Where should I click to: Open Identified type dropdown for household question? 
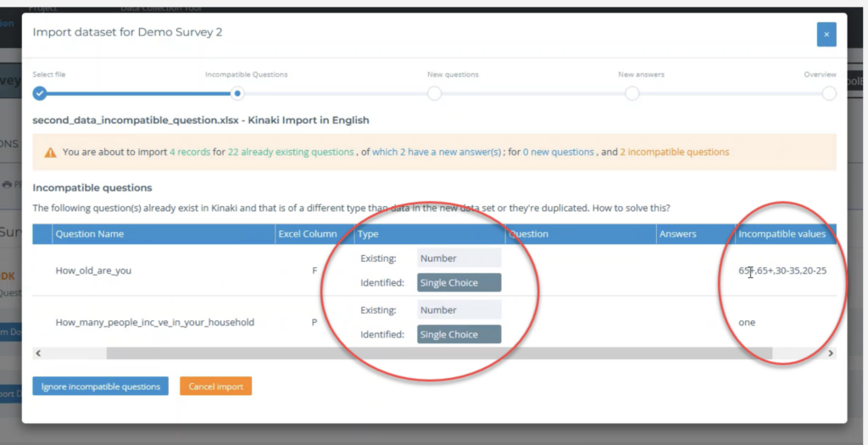click(x=459, y=334)
